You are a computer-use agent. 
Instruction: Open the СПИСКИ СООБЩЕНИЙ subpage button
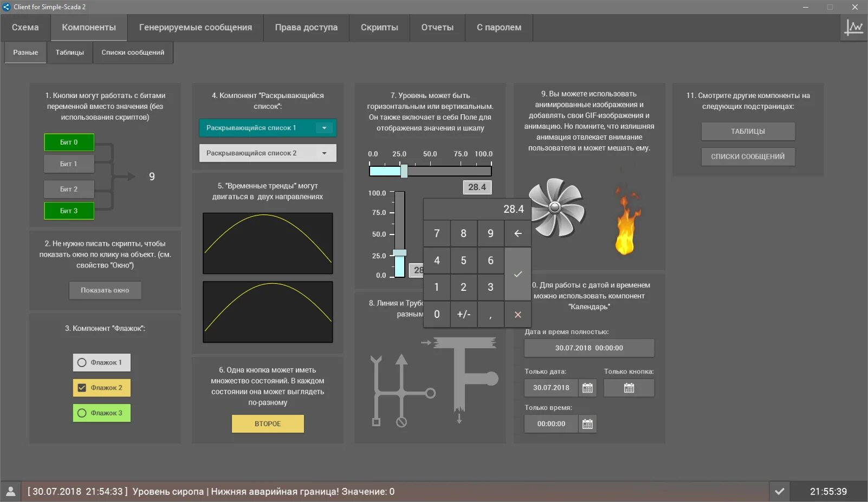748,157
